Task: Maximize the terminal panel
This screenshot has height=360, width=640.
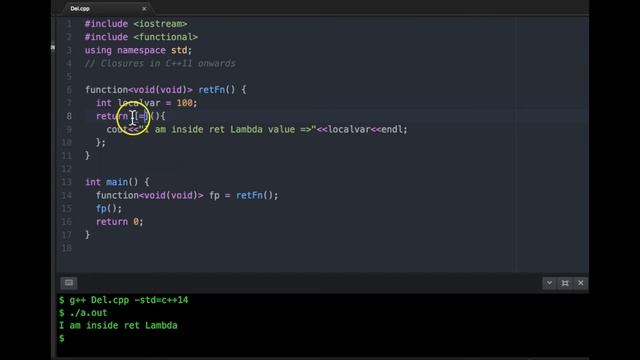Action: [565, 282]
